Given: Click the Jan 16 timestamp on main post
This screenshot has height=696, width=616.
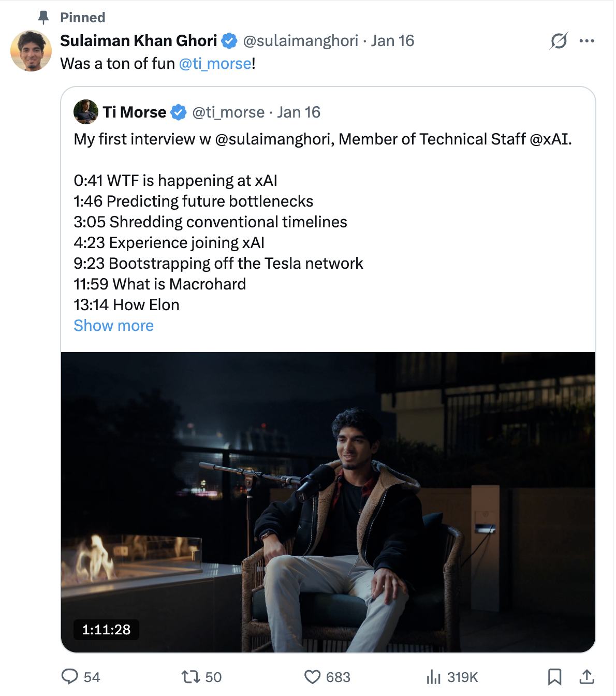Looking at the screenshot, I should click(392, 41).
